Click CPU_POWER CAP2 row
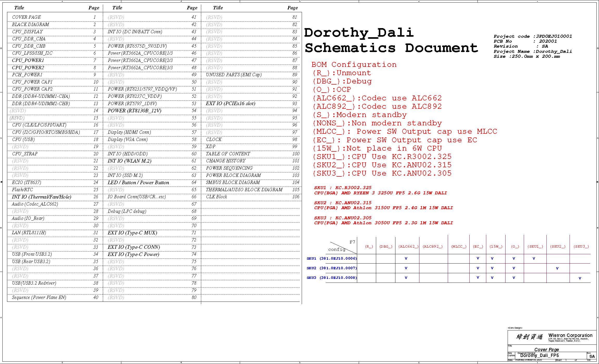599x364 pixels. coord(32,89)
